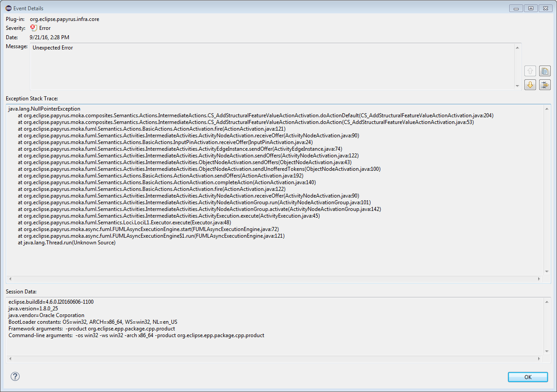This screenshot has width=557, height=392.
Task: Open help via the question mark icon
Action: [15, 376]
